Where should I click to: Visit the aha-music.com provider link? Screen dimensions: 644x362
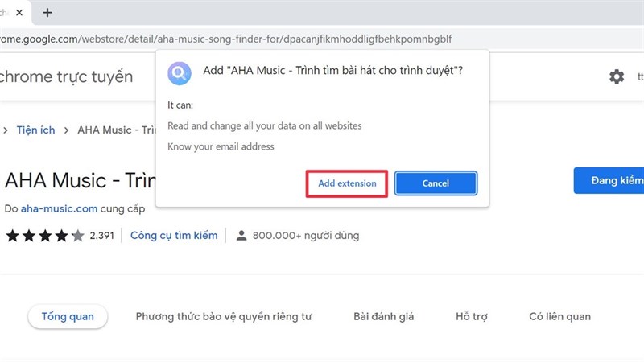click(x=59, y=208)
